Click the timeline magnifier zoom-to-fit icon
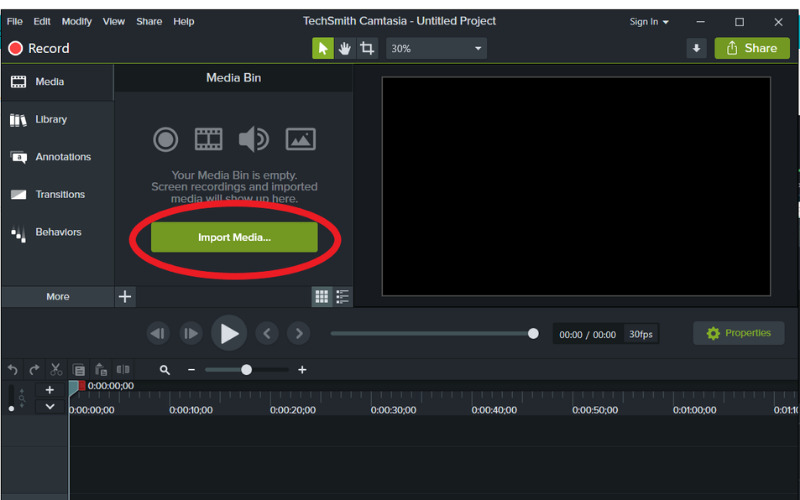This screenshot has height=500, width=800. pos(164,370)
